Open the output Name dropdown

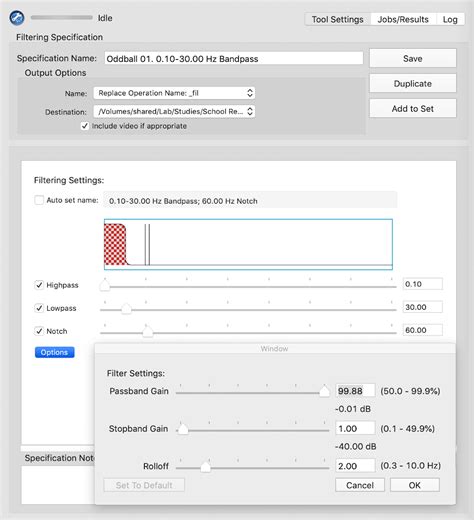coord(174,93)
